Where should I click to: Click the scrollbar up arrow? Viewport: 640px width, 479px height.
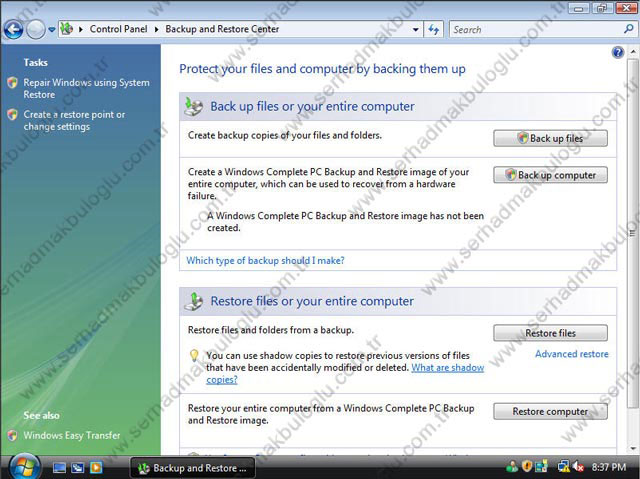click(632, 52)
